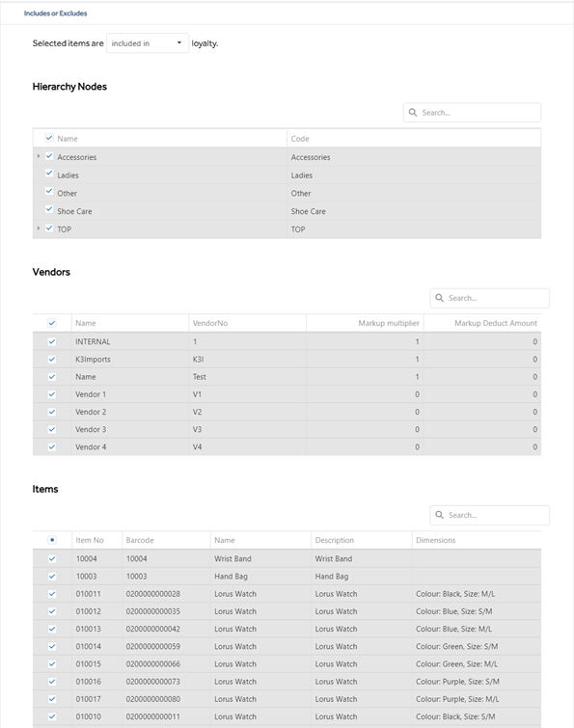Focus the Hierarchy Nodes search field
Screen dimensions: 574x728
[472, 113]
